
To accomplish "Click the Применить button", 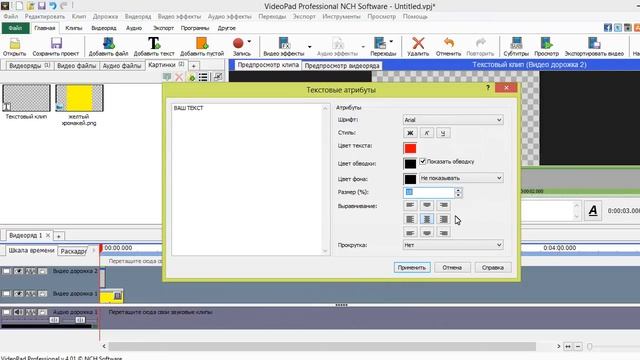I will [412, 268].
